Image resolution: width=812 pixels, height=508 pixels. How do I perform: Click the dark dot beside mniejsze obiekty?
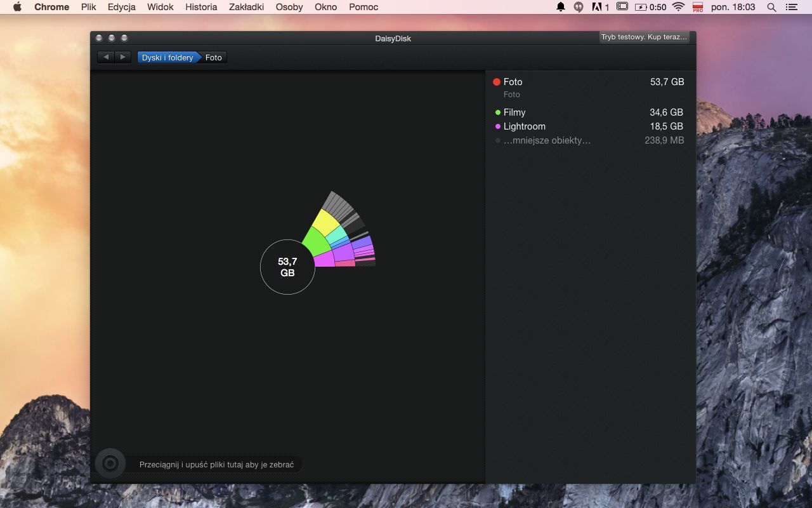498,140
